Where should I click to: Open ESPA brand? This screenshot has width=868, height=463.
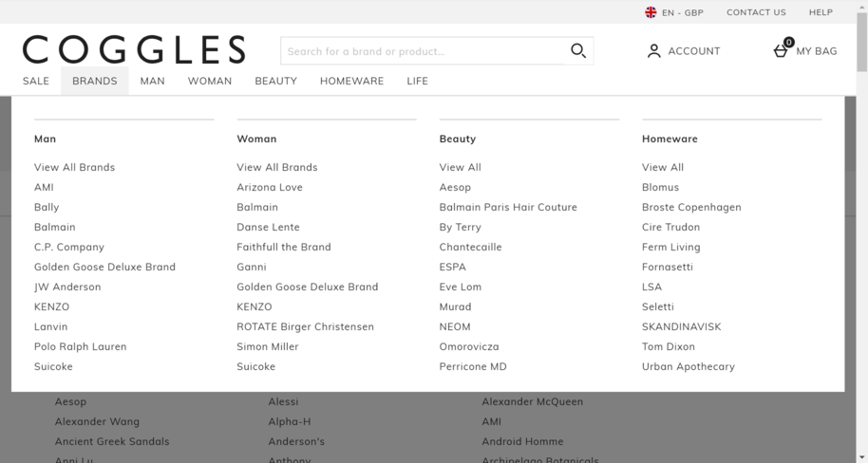(453, 267)
